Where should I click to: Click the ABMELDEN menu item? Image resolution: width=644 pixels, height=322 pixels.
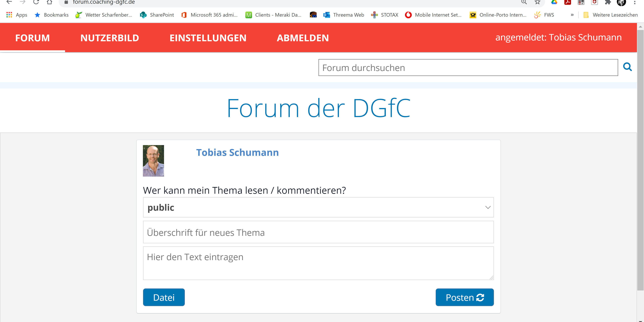point(303,38)
